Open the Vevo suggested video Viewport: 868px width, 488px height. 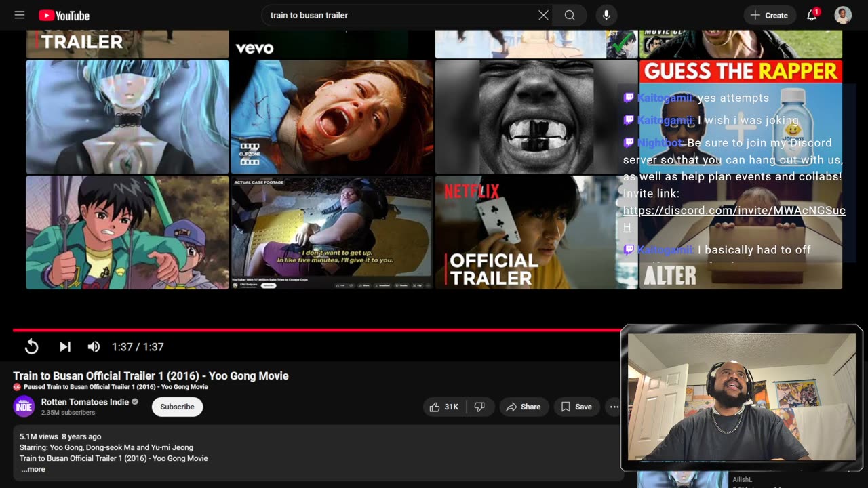pos(332,44)
